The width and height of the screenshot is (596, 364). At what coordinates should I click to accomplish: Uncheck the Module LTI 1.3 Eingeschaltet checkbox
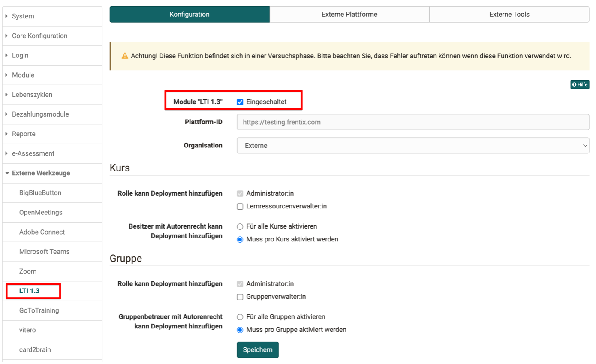pos(240,102)
